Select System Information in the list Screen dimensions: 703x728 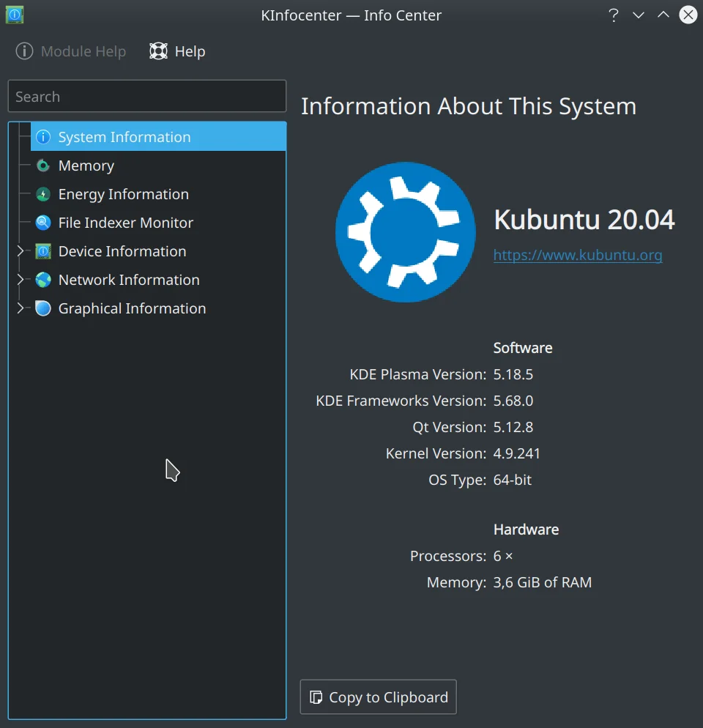(x=158, y=137)
